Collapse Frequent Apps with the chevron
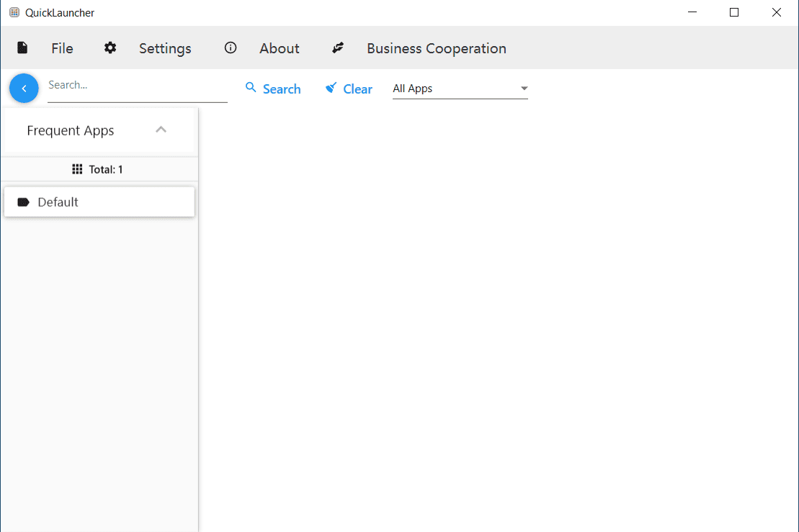Screen dimensions: 799x532 click(x=161, y=130)
